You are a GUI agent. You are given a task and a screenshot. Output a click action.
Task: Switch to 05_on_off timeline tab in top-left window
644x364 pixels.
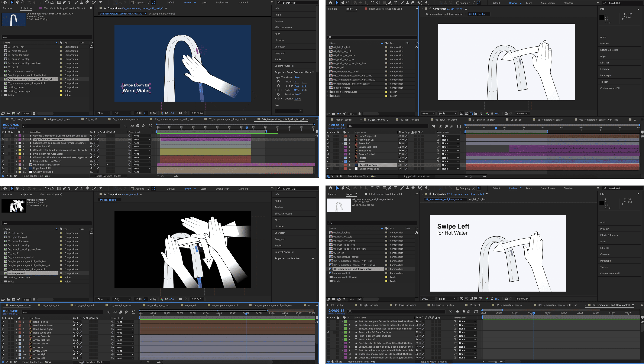(x=91, y=119)
